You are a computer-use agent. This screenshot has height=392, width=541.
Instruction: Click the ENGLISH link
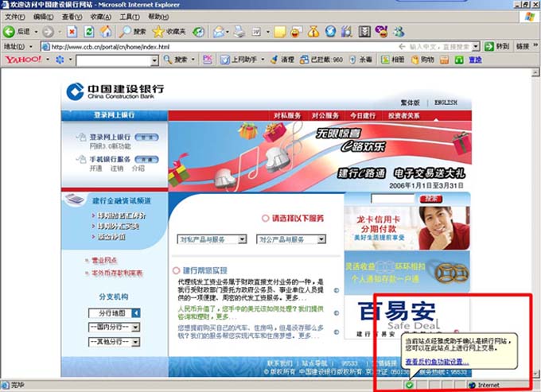(x=446, y=103)
